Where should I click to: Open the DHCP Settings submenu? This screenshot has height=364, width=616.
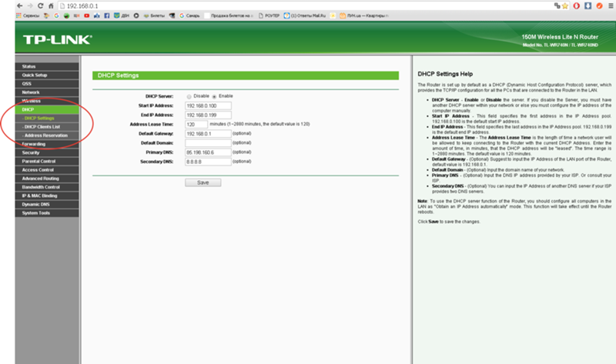[x=47, y=119]
